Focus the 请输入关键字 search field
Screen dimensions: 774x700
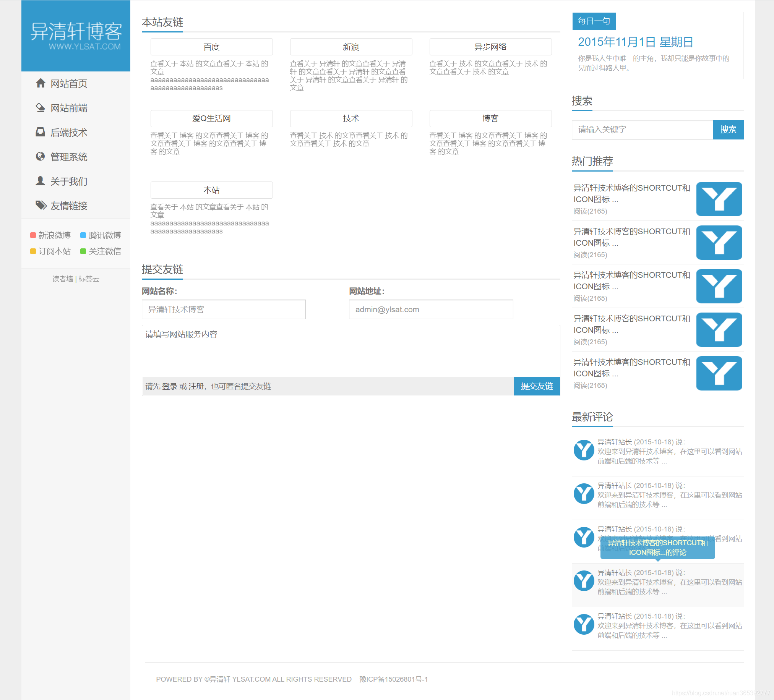(x=642, y=130)
